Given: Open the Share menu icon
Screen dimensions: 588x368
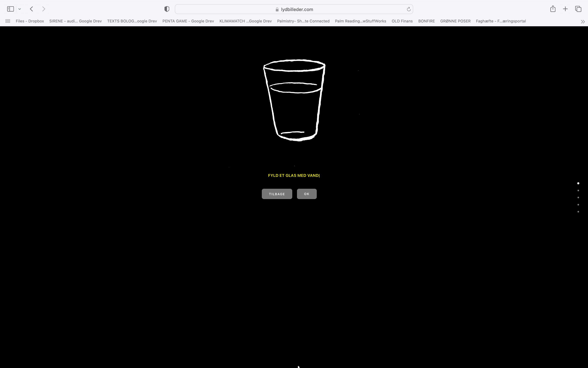Looking at the screenshot, I should tap(553, 9).
